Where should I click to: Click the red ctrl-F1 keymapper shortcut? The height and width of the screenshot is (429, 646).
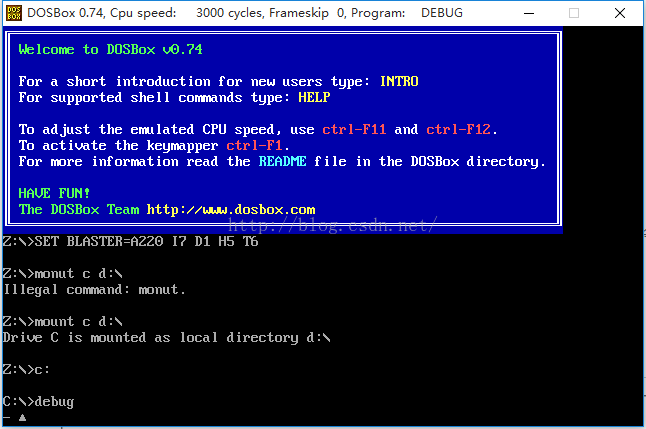pos(254,145)
